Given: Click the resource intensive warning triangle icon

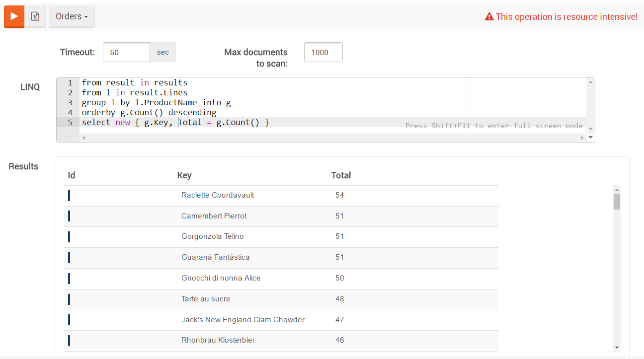Looking at the screenshot, I should point(489,17).
